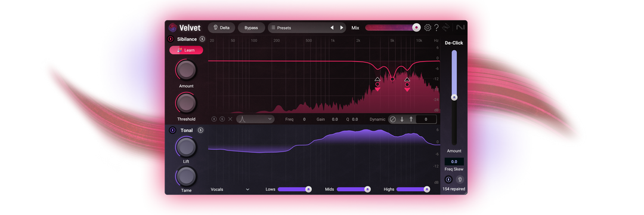
Task: Solo the selected sibilance band
Action: click(222, 119)
